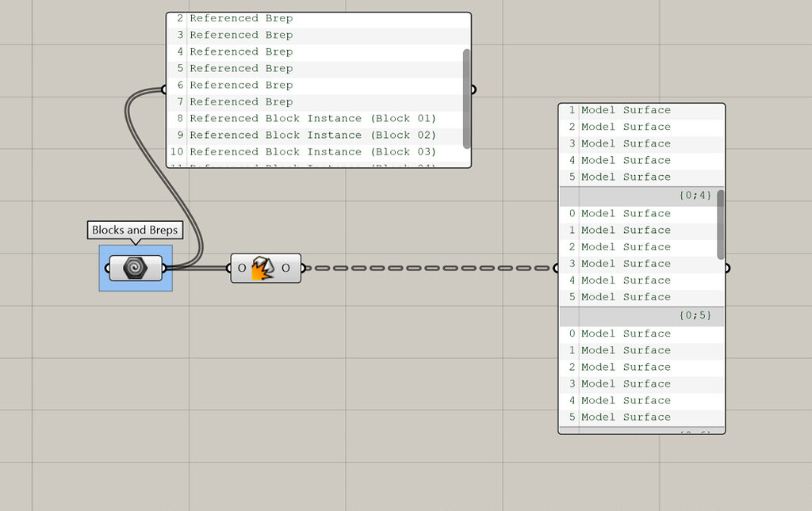Click the first Model Surface entry in panel
This screenshot has width=812, height=511.
(626, 109)
